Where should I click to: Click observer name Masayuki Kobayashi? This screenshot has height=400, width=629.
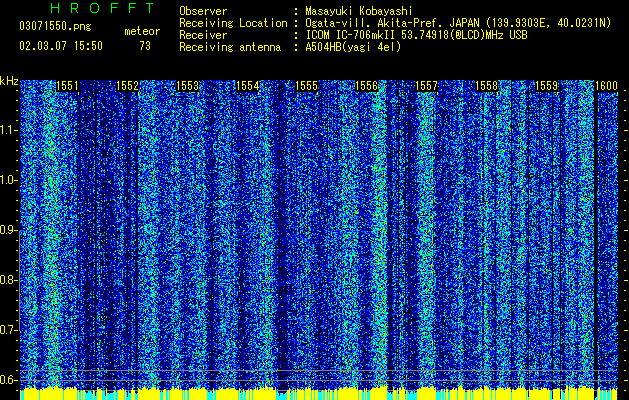359,11
